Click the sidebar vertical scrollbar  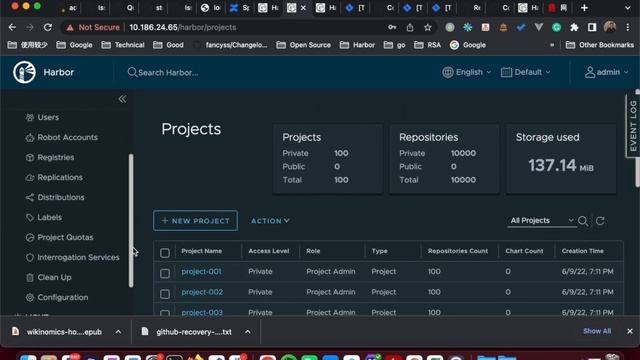(131, 220)
